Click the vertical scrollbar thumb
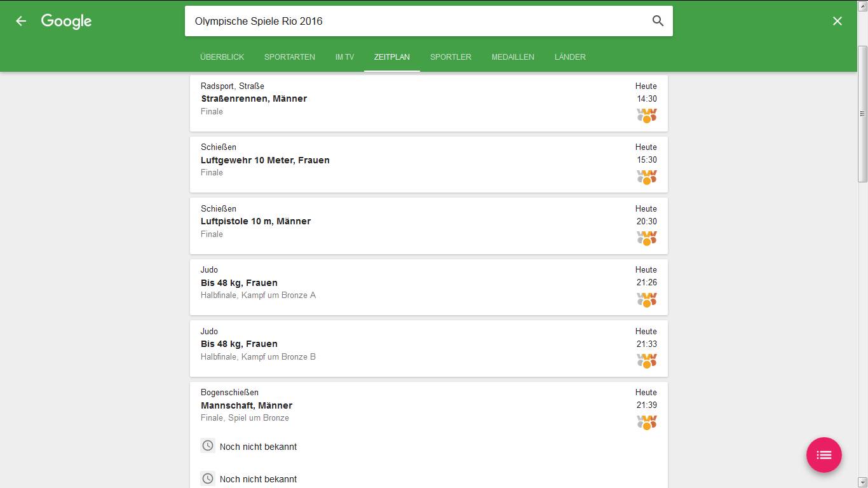This screenshot has height=488, width=868. 862,114
